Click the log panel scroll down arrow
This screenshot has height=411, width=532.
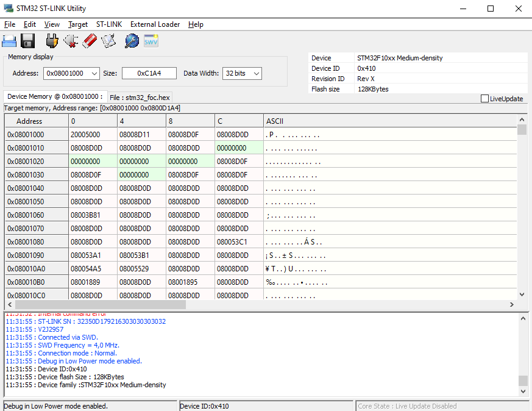(523, 391)
